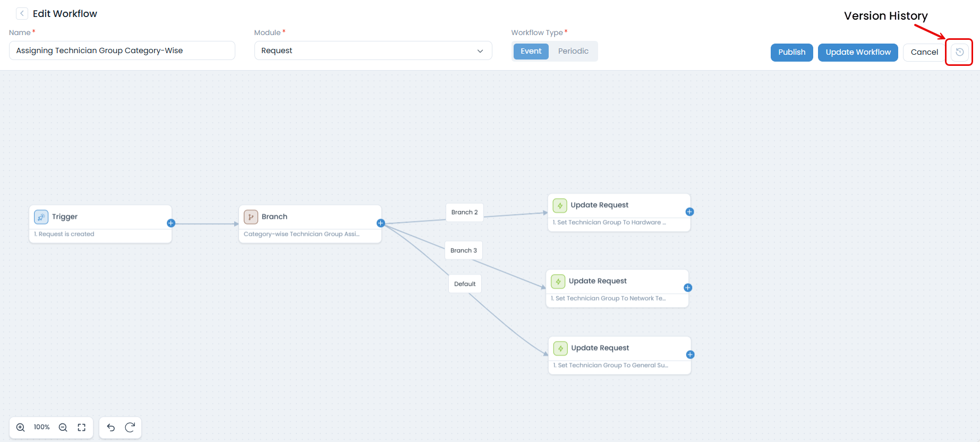
Task: Cancel editing the workflow
Action: [x=924, y=52]
